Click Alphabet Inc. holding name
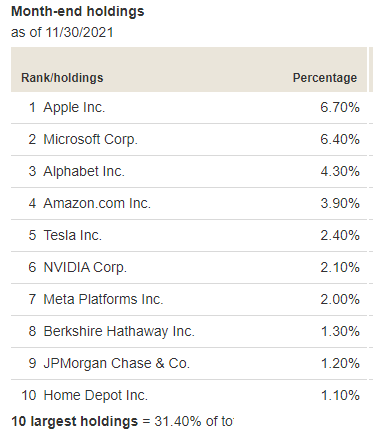 (x=84, y=171)
